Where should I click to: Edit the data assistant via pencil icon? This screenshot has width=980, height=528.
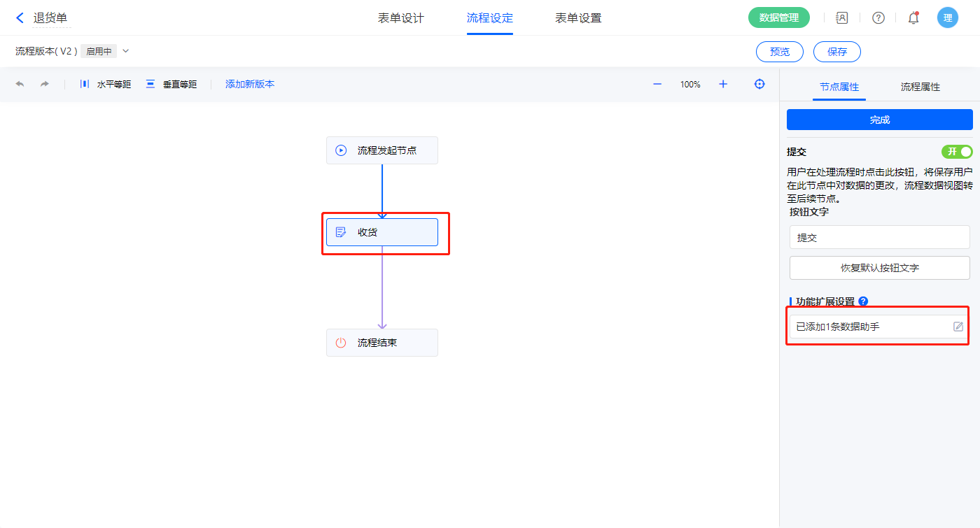(958, 327)
